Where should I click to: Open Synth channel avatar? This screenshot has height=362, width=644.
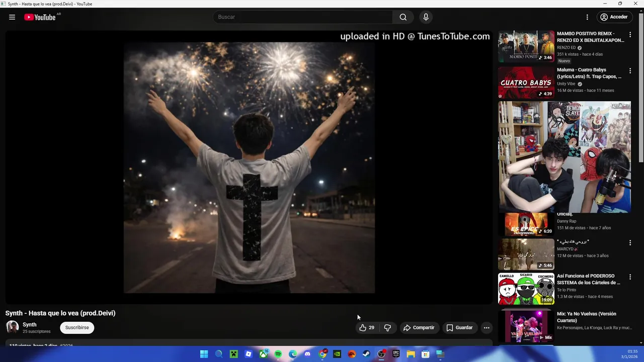(12, 327)
